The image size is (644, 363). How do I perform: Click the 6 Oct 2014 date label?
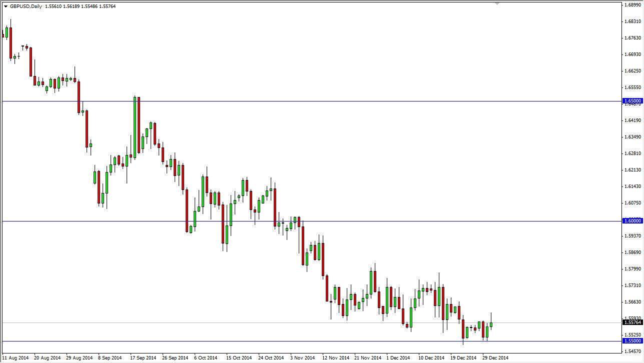(206, 358)
